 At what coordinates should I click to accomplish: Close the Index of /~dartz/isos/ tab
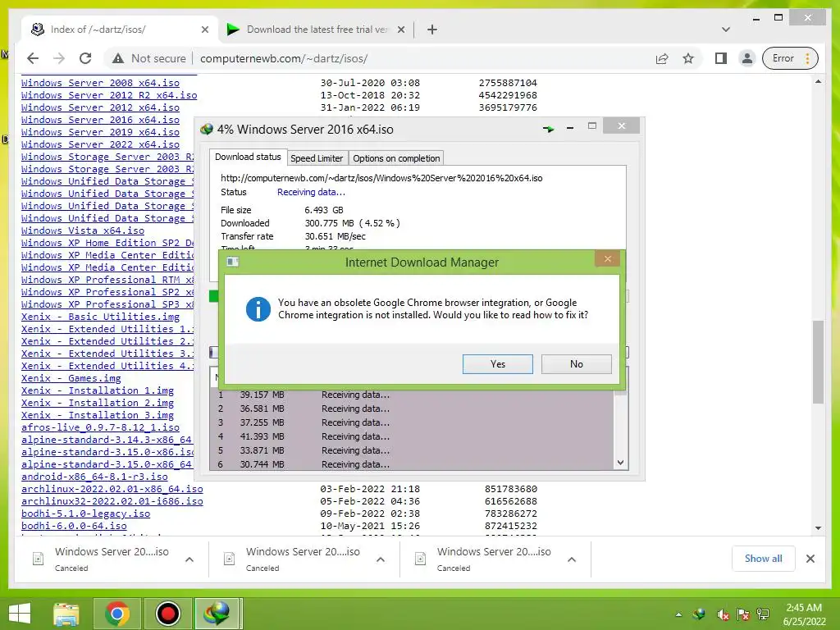pyautogui.click(x=204, y=30)
